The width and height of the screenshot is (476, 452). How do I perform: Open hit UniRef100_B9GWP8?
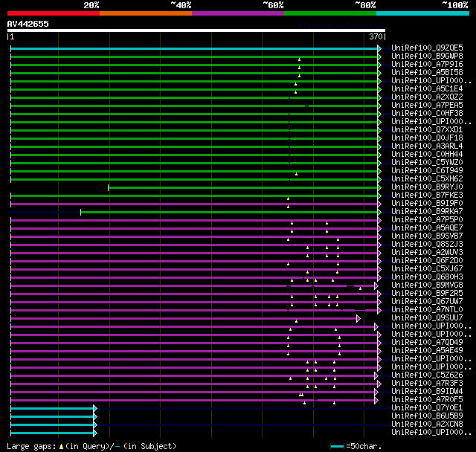[x=427, y=56]
